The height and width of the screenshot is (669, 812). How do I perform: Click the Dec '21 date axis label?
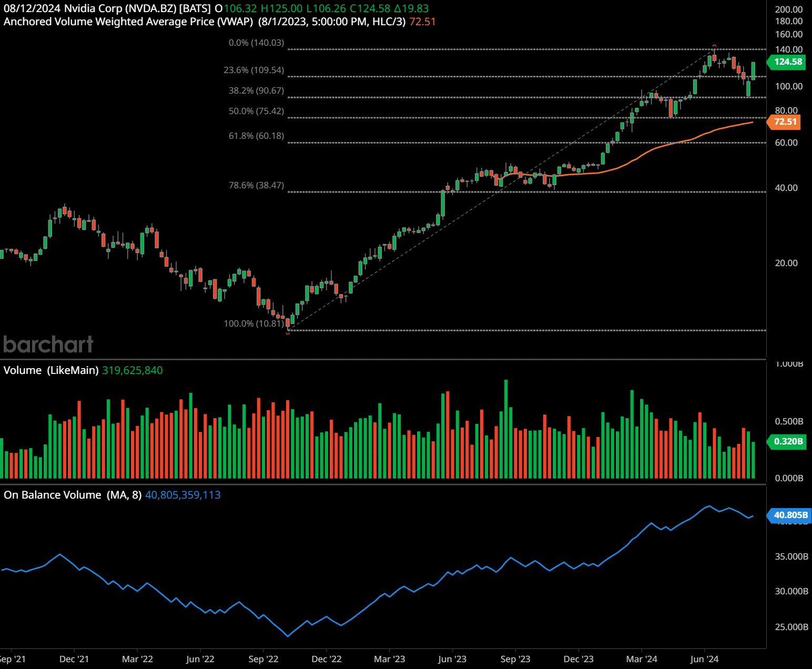click(74, 659)
